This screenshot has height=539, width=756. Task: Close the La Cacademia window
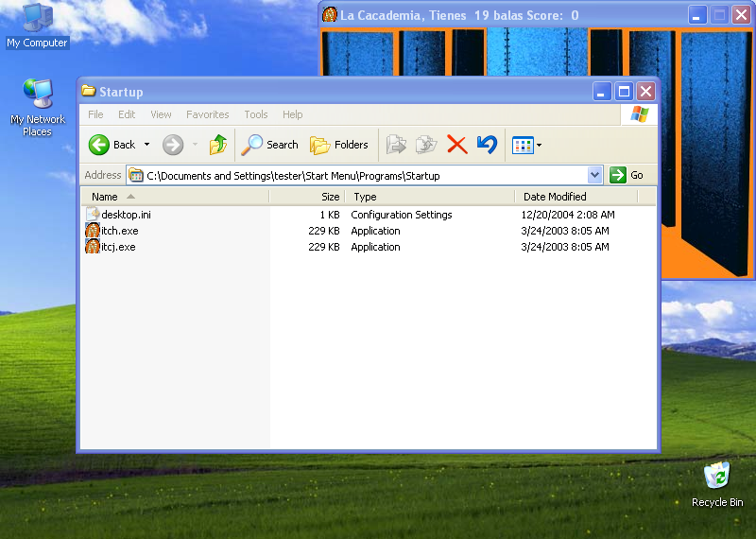pyautogui.click(x=741, y=15)
